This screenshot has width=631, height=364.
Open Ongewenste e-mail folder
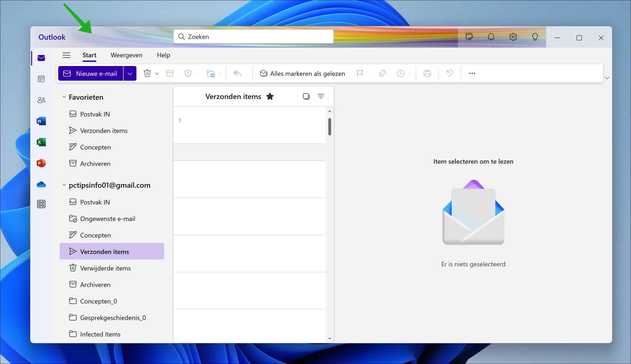click(x=112, y=218)
